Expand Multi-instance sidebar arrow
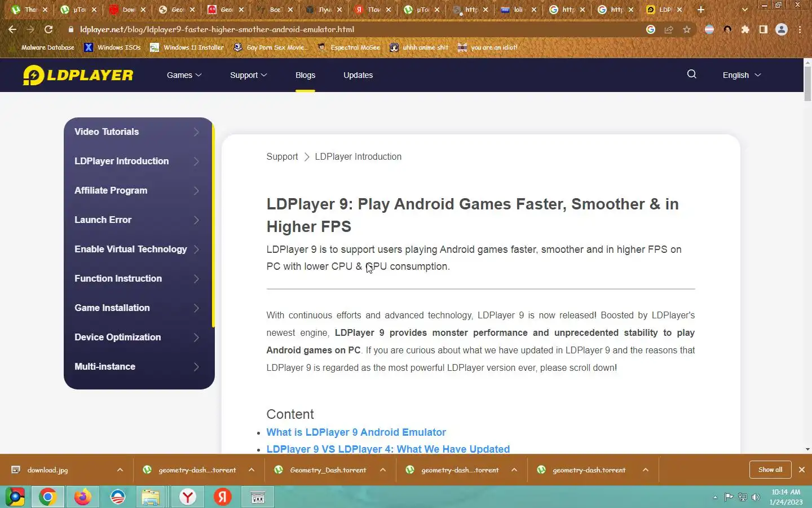The height and width of the screenshot is (508, 812). (x=196, y=367)
